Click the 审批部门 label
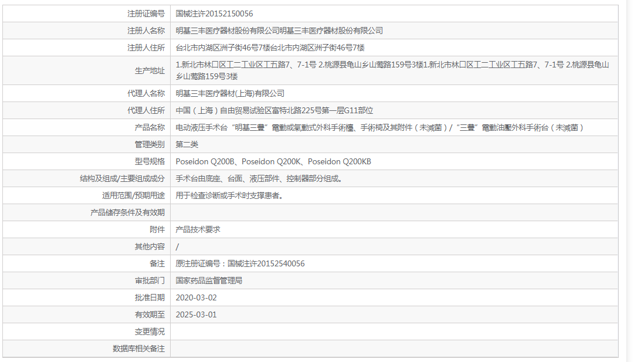Screen dimensions: 644x362 150,280
